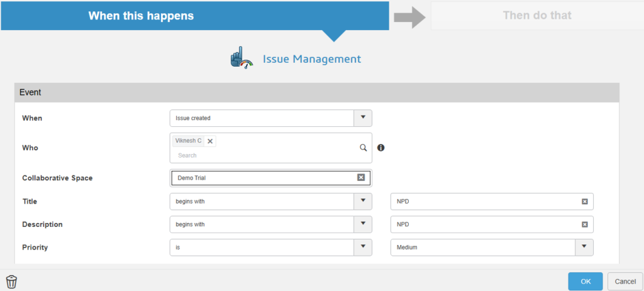Click the Priority label

[35, 248]
